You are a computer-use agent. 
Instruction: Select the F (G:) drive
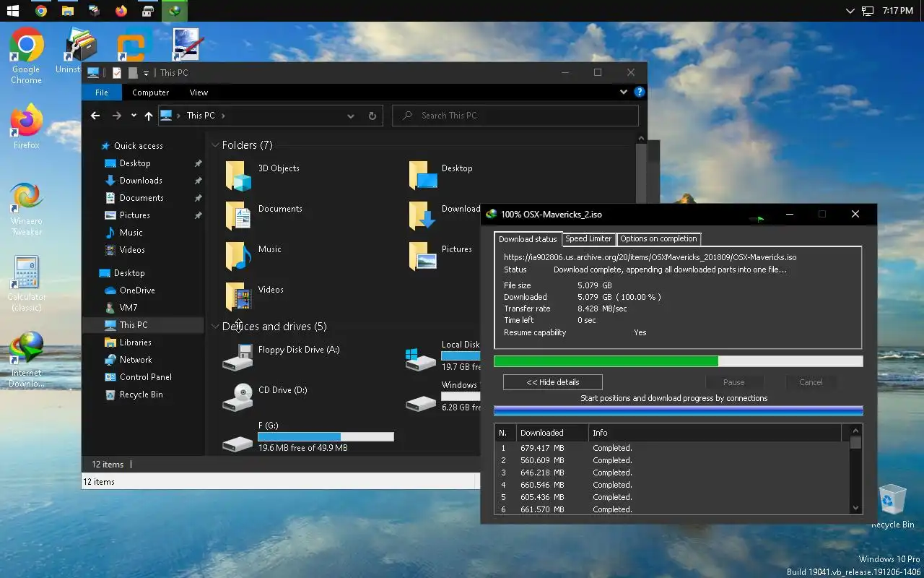[x=308, y=436]
